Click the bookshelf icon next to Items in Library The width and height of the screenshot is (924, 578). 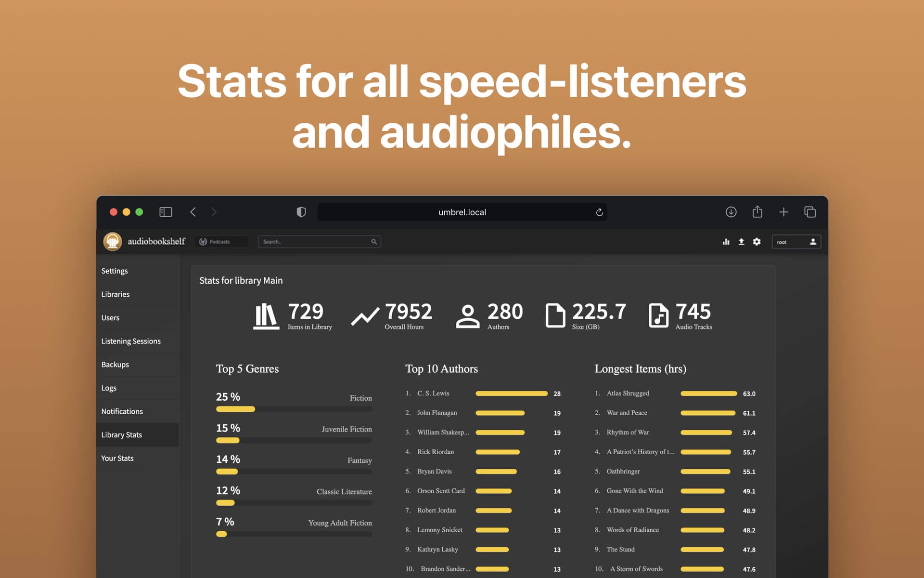[265, 316]
